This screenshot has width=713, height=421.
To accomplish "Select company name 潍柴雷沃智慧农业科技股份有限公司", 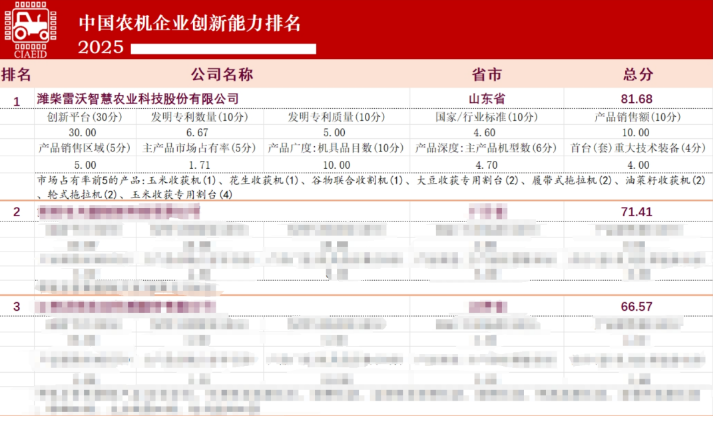I will 138,99.
